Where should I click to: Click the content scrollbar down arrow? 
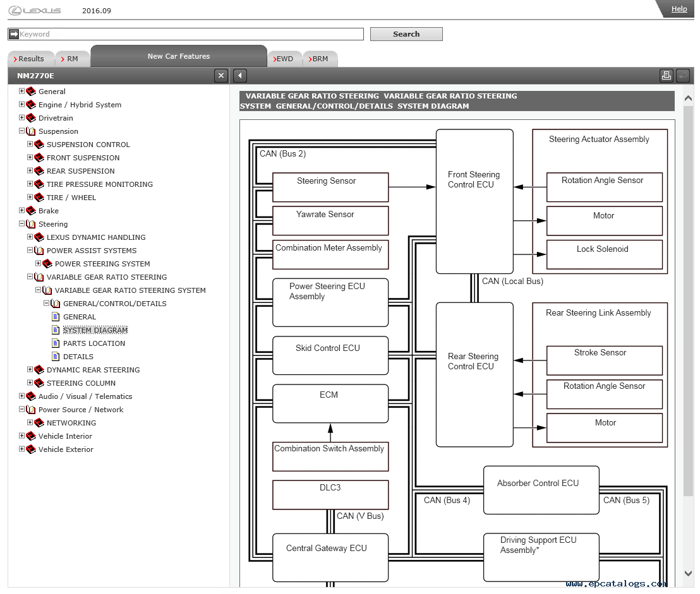click(688, 574)
